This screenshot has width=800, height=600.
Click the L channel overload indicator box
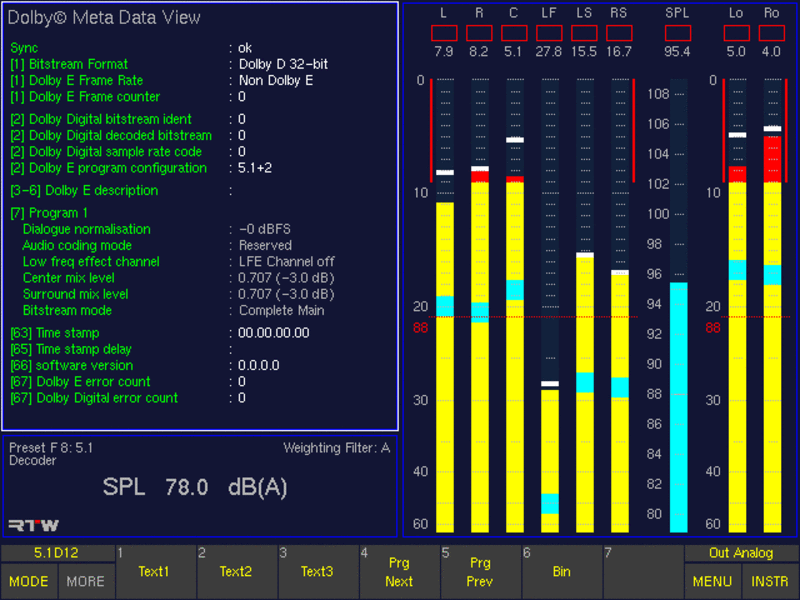[x=444, y=33]
